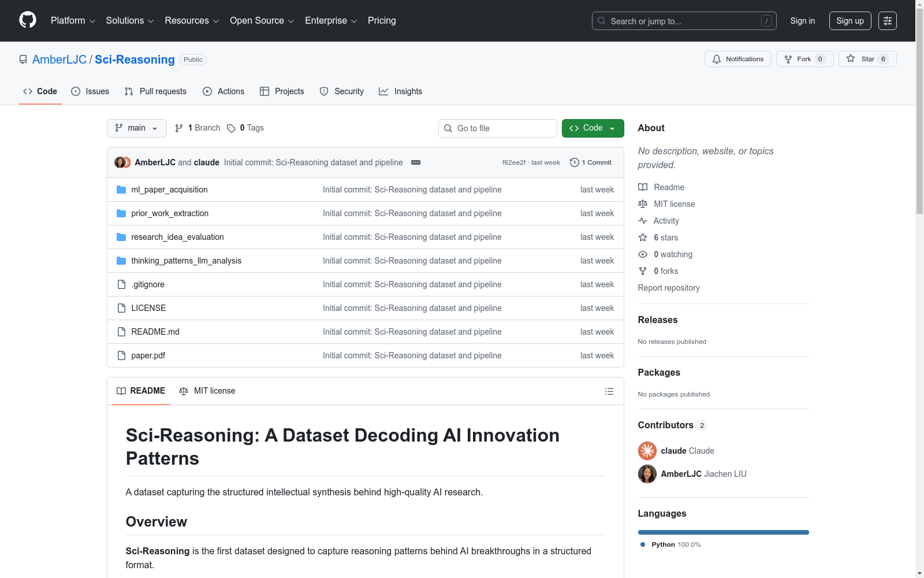Click the LICENSE file icon
This screenshot has width=924, height=578.
point(121,308)
